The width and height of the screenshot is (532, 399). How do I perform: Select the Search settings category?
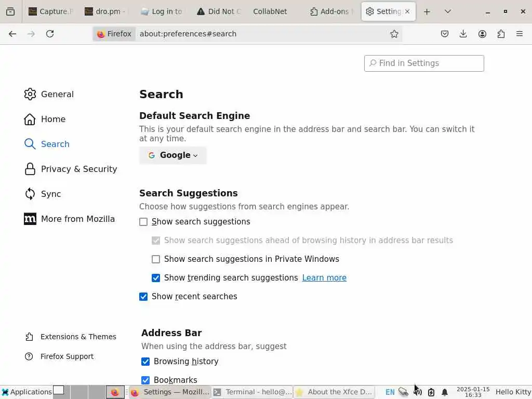point(47,144)
